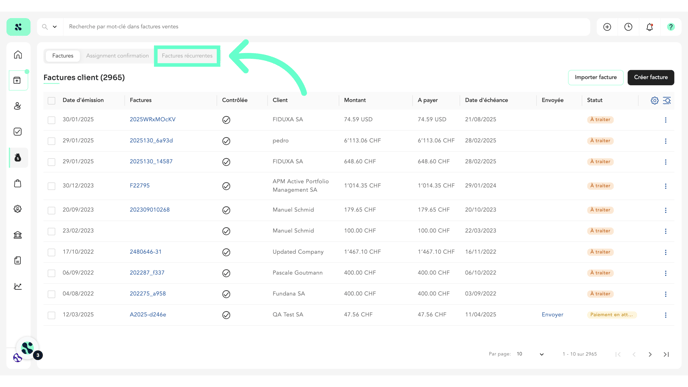The width and height of the screenshot is (688, 387).
Task: Click the Créer facture button
Action: [651, 77]
